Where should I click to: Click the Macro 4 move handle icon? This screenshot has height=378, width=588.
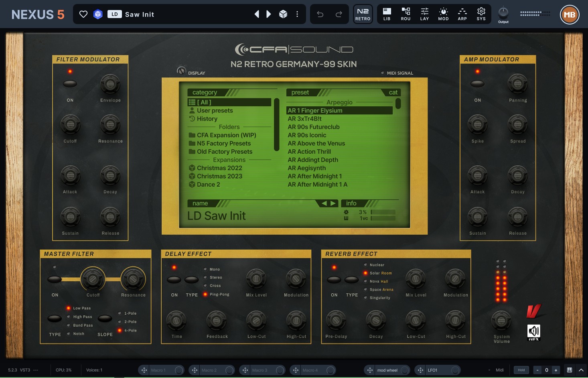point(296,370)
